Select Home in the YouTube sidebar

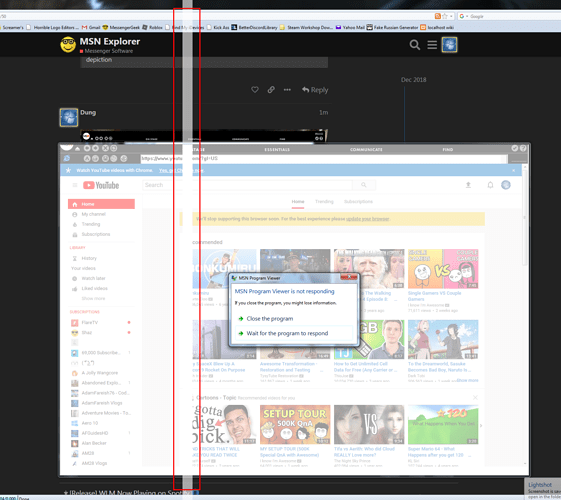point(101,204)
